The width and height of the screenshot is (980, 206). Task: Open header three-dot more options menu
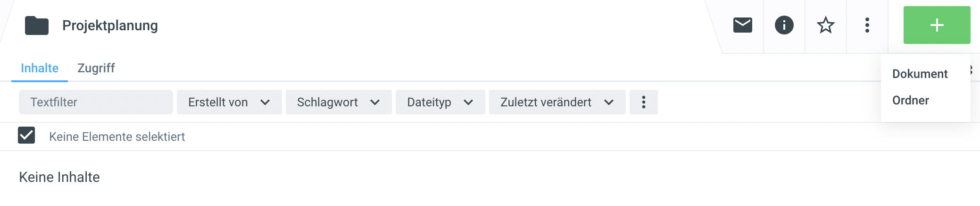(867, 25)
